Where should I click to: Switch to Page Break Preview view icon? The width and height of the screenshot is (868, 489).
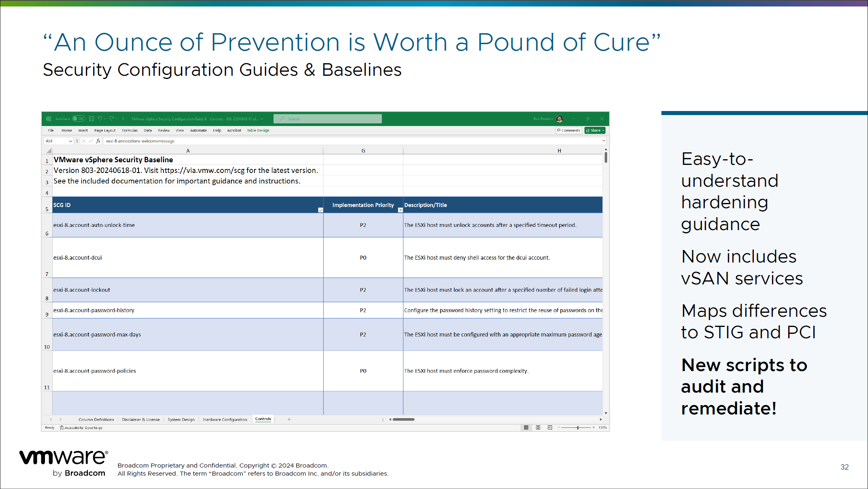[x=550, y=427]
